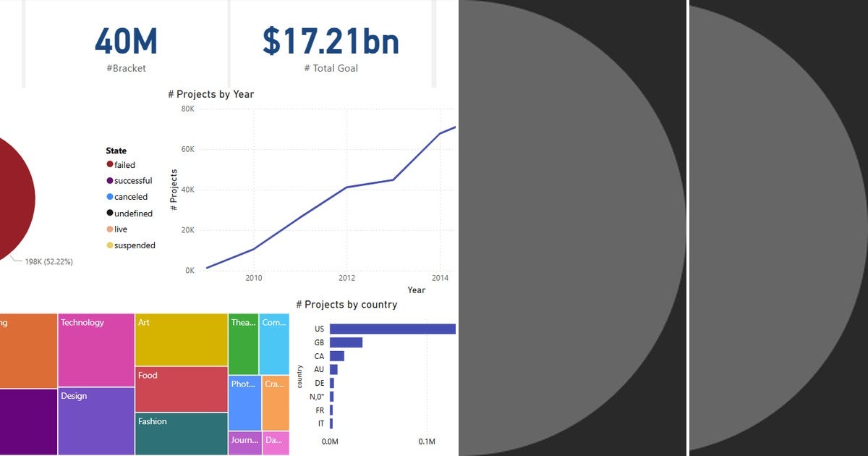Toggle the 'successful' state in the legend

click(133, 180)
